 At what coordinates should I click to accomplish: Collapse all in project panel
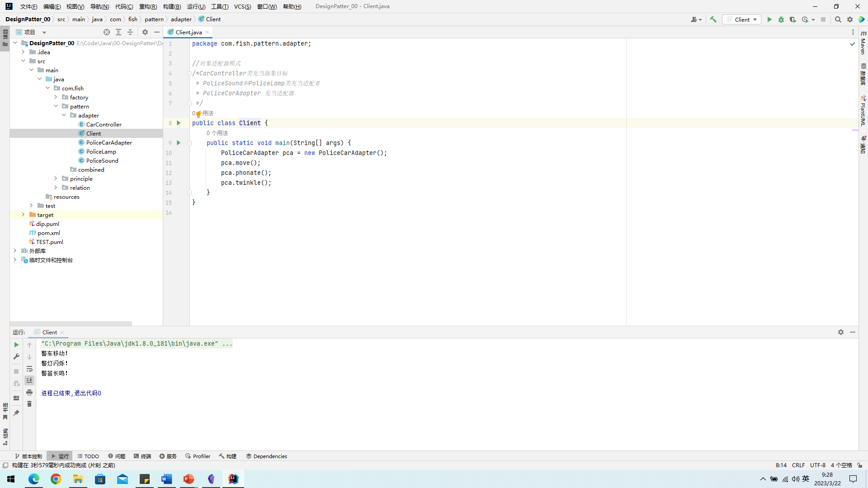tap(130, 32)
